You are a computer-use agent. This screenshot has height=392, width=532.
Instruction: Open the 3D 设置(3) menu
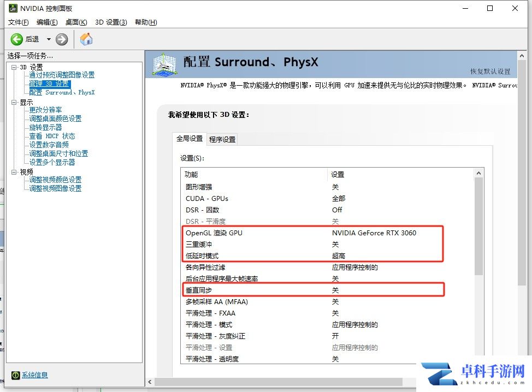tap(111, 22)
